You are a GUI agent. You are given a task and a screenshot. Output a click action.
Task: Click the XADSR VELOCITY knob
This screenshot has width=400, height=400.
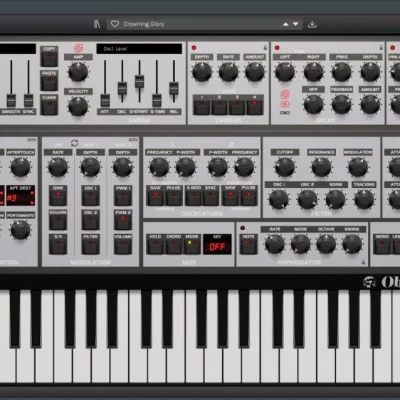click(78, 106)
